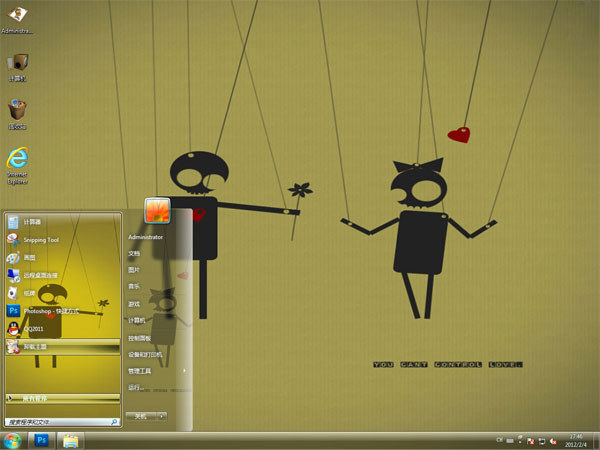The height and width of the screenshot is (450, 600).
Task: Select Internet Explorer desktop icon
Action: pos(18,166)
